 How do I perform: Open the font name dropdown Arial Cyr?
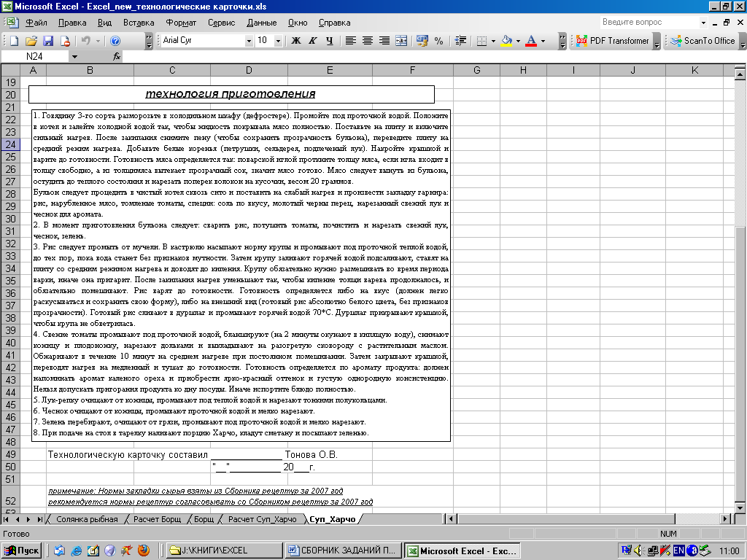[x=249, y=41]
